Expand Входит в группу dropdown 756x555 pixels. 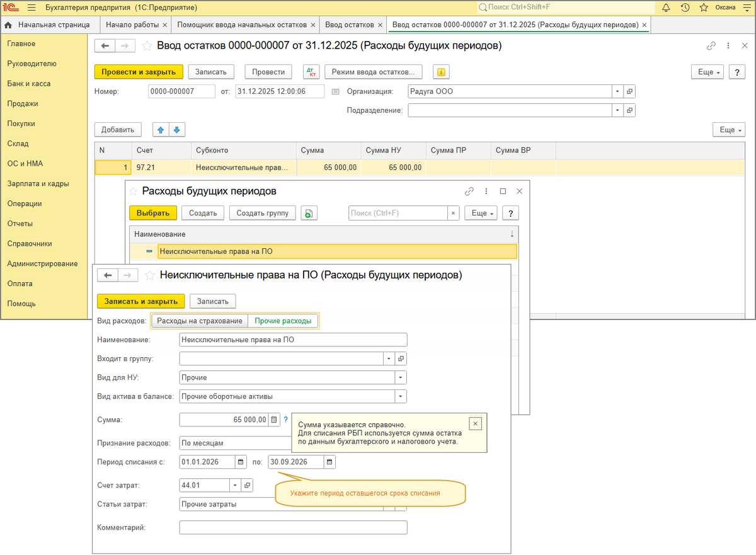pos(390,358)
